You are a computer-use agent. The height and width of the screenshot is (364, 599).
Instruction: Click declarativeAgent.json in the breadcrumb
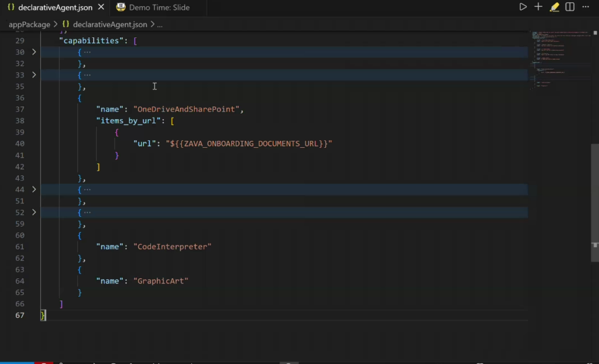110,25
